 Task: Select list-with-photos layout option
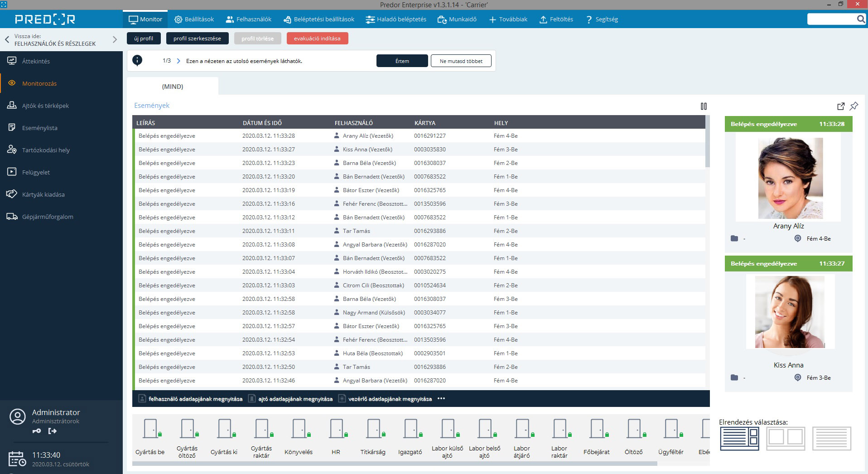pyautogui.click(x=739, y=438)
